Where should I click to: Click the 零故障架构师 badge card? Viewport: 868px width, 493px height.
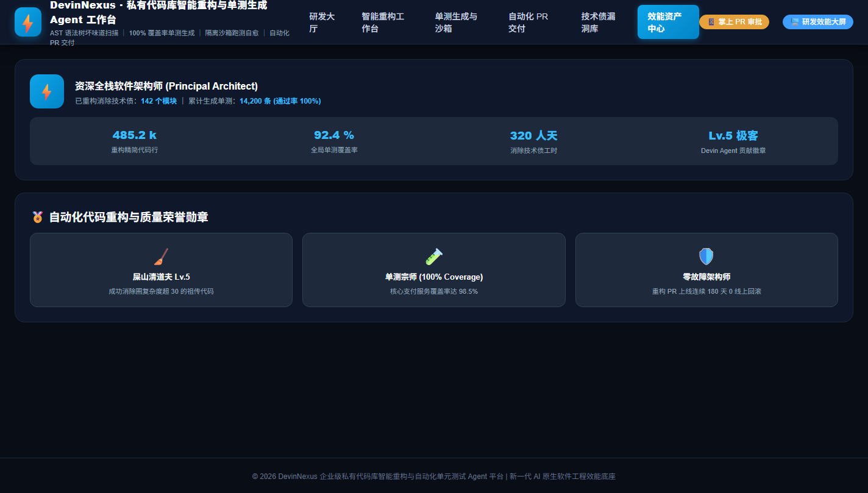pos(706,270)
